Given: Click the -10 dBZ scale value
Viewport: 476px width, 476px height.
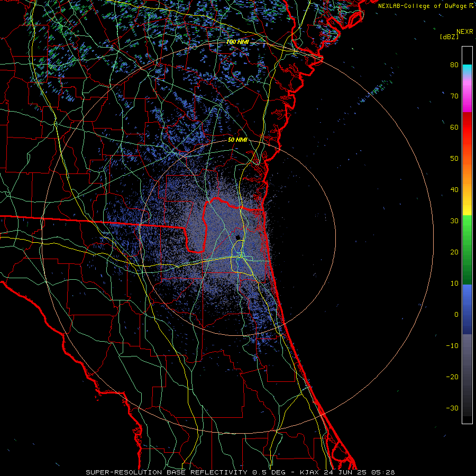Looking at the screenshot, I should (452, 346).
